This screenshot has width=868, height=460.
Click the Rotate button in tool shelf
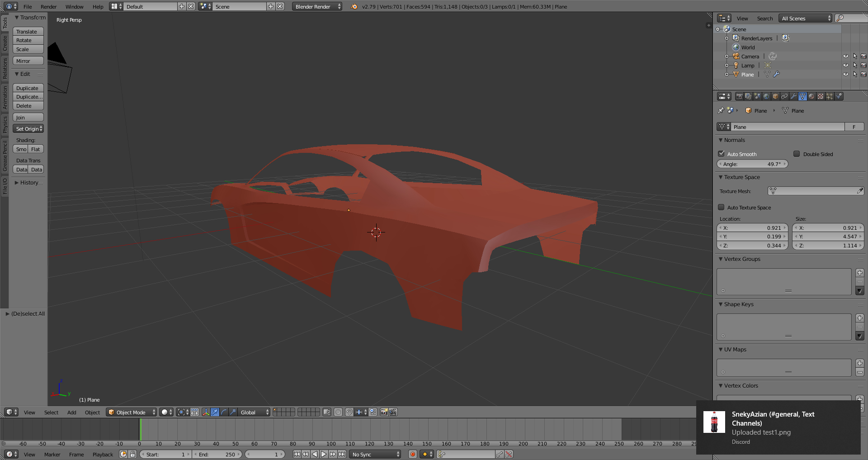click(x=28, y=40)
